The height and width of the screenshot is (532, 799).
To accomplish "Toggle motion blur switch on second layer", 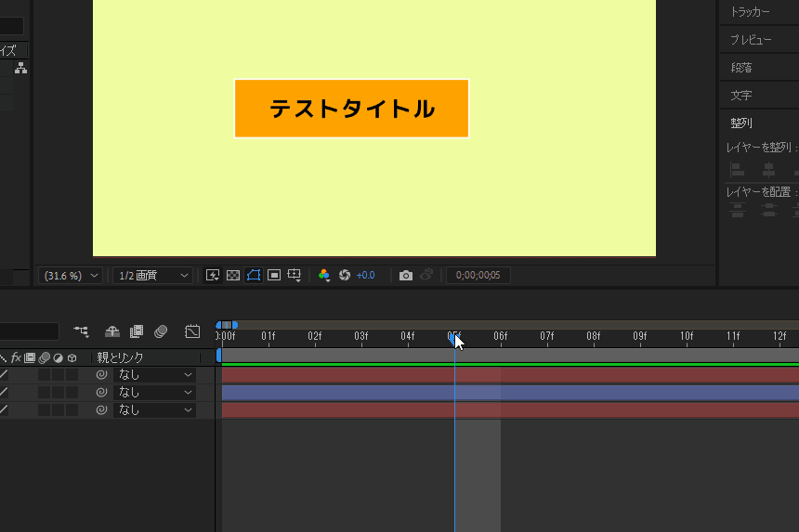I will [45, 393].
